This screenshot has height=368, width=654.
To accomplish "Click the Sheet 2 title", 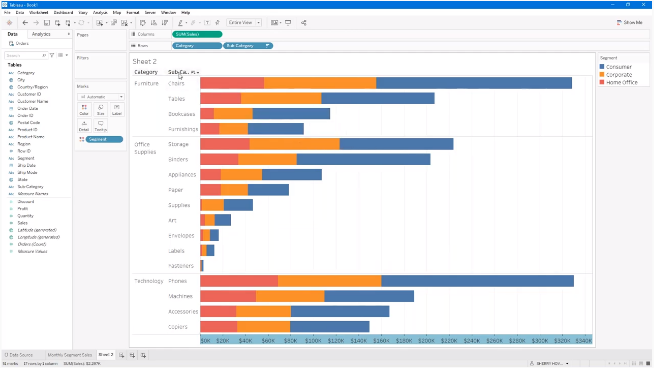I will (x=144, y=61).
